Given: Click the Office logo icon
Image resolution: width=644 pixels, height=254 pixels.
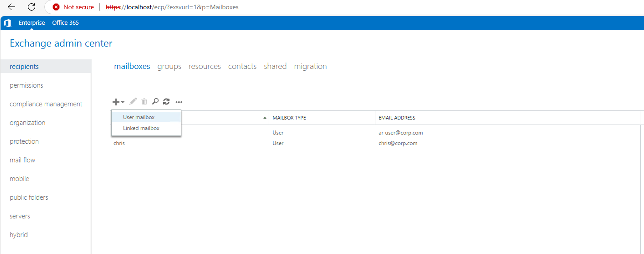Looking at the screenshot, I should pos(8,23).
